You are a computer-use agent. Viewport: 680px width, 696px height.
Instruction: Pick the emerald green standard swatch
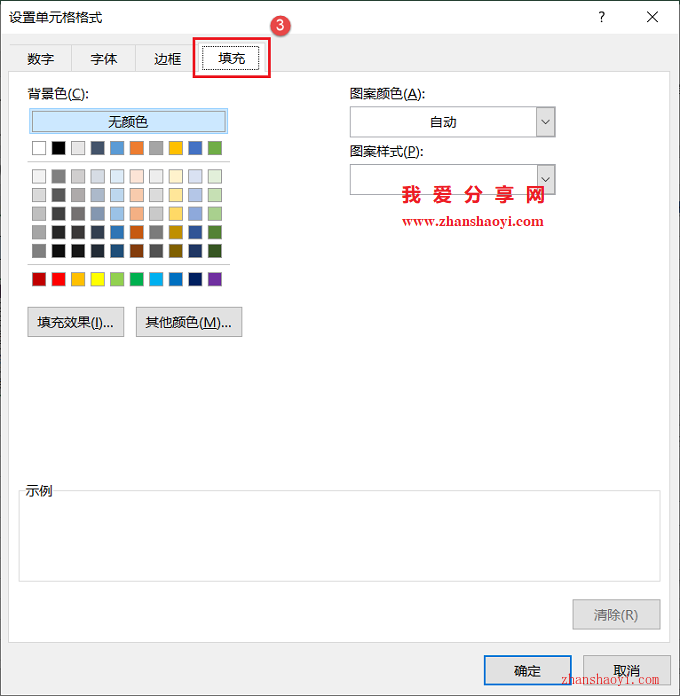tap(137, 279)
